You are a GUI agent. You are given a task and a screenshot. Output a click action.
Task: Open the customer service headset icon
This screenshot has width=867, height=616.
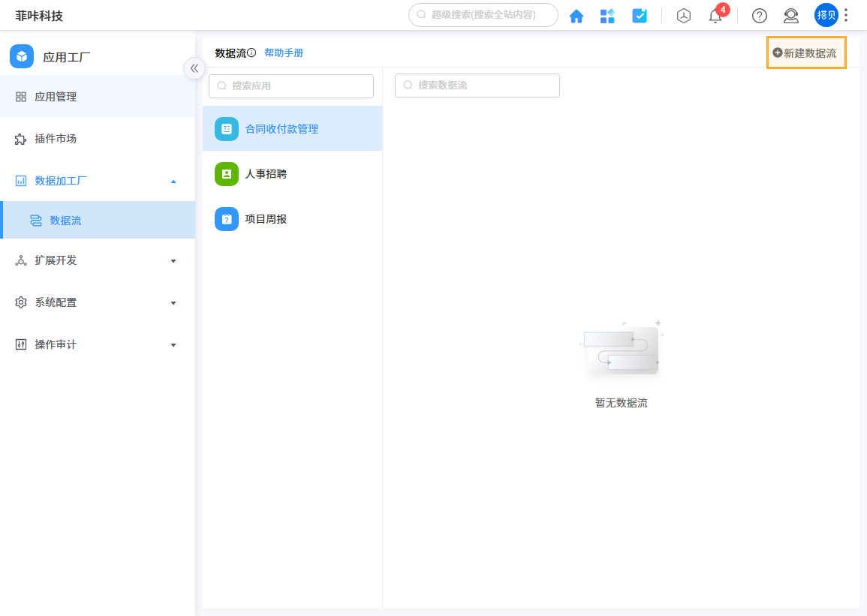pos(792,16)
